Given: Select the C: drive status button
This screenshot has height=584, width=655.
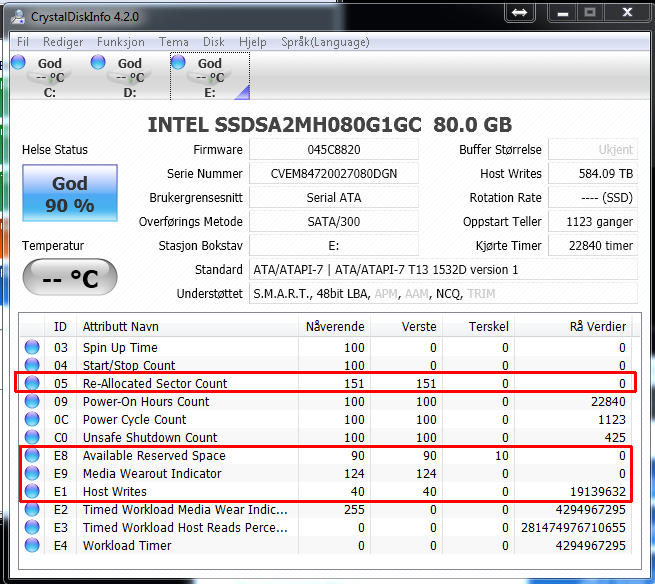Looking at the screenshot, I should (x=50, y=77).
